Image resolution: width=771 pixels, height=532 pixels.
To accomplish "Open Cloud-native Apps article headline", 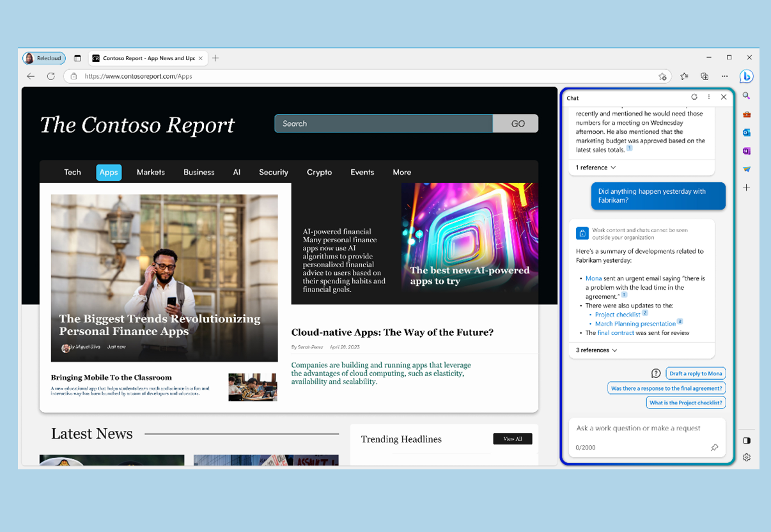I will [393, 332].
